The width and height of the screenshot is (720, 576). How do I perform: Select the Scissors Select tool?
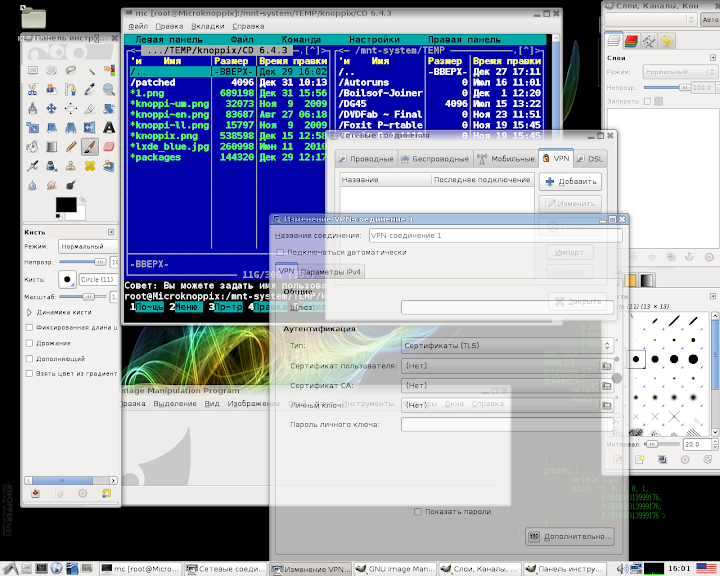pos(33,89)
